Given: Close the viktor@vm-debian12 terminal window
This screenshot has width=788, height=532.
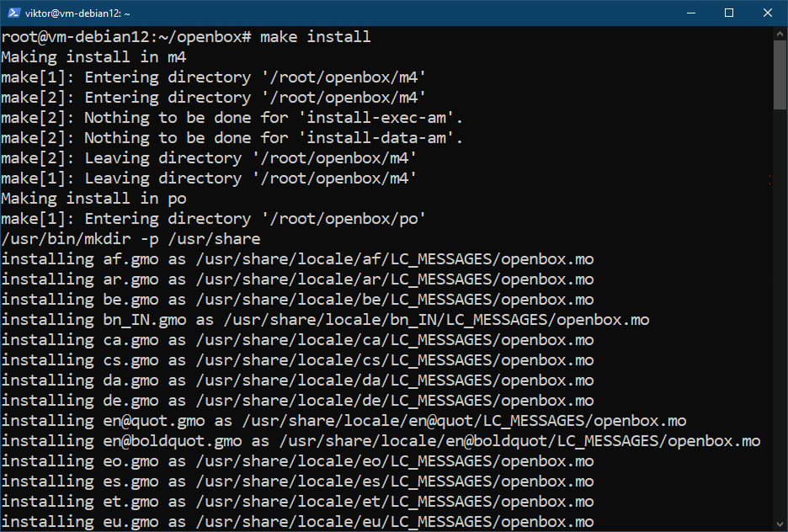Looking at the screenshot, I should pyautogui.click(x=768, y=13).
